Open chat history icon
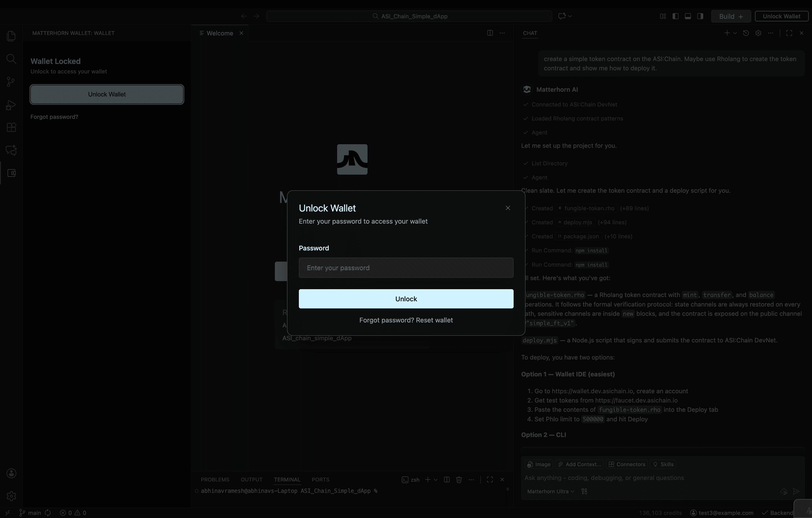The image size is (812, 518). (746, 33)
